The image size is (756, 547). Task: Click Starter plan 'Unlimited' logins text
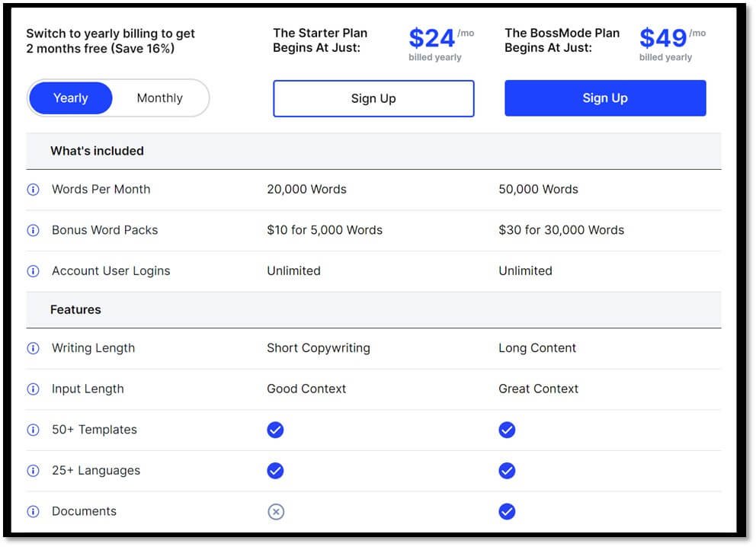293,271
